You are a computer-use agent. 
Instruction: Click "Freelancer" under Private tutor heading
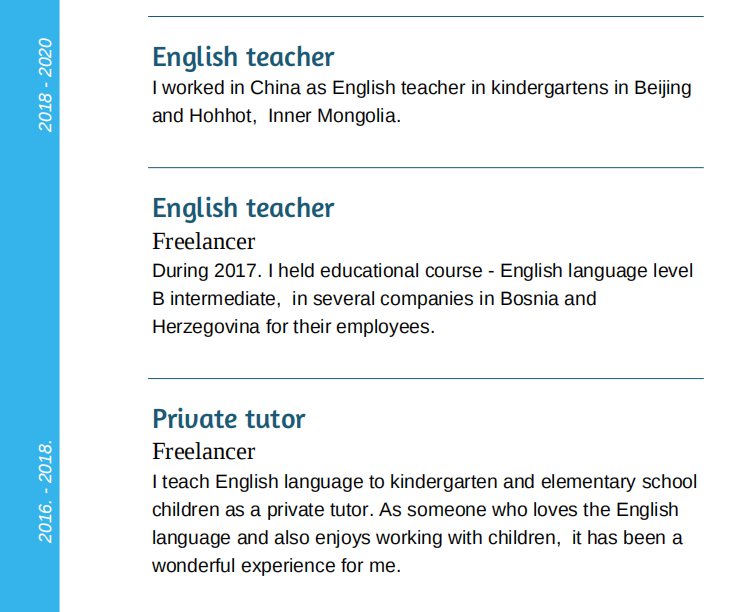click(x=204, y=451)
